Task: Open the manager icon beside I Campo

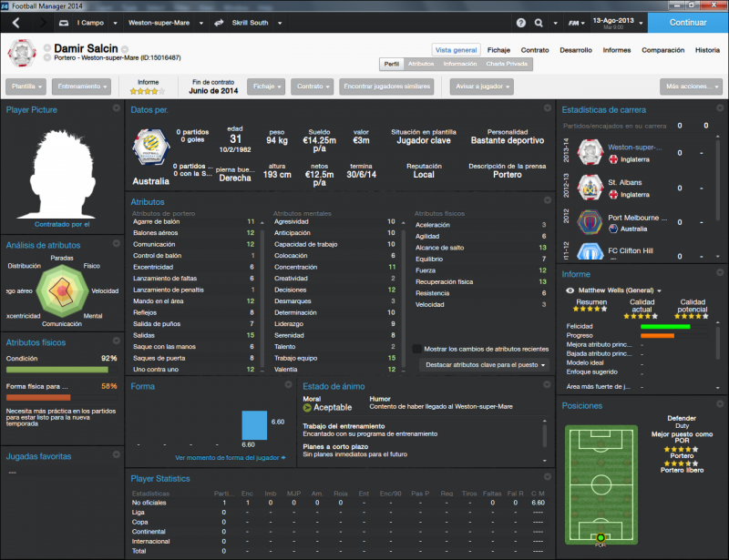Action: coord(64,23)
